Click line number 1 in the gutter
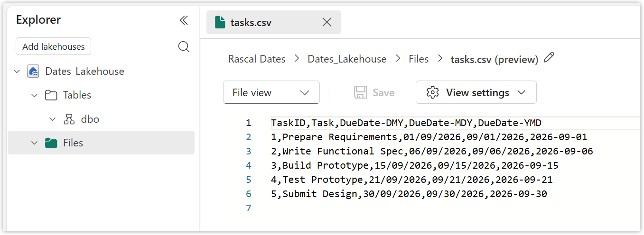This screenshot has width=644, height=235. pyautogui.click(x=249, y=123)
